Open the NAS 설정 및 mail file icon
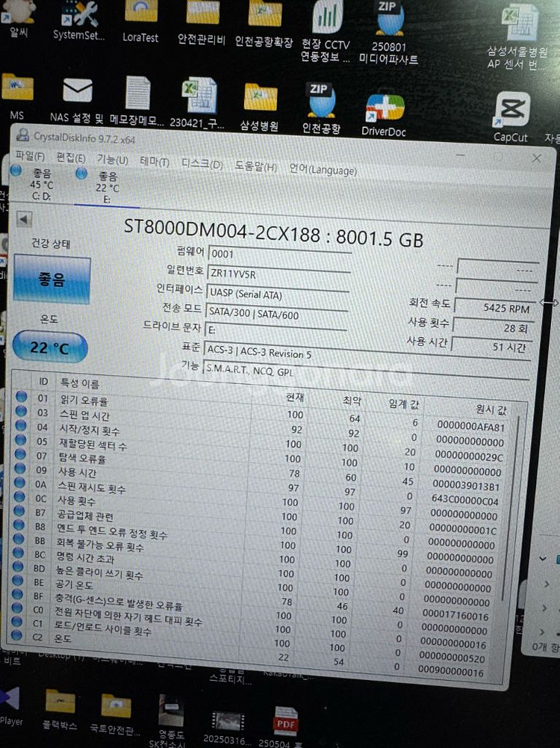 tap(77, 99)
